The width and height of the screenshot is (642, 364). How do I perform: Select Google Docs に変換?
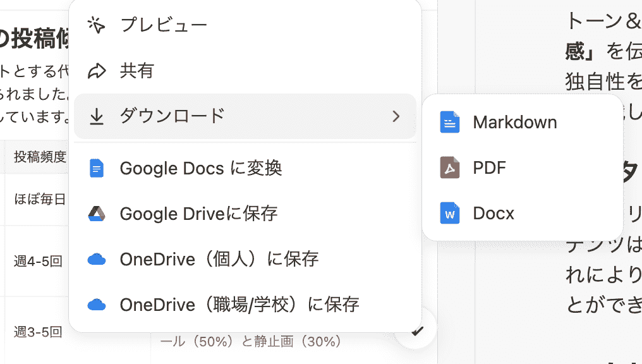click(x=245, y=168)
